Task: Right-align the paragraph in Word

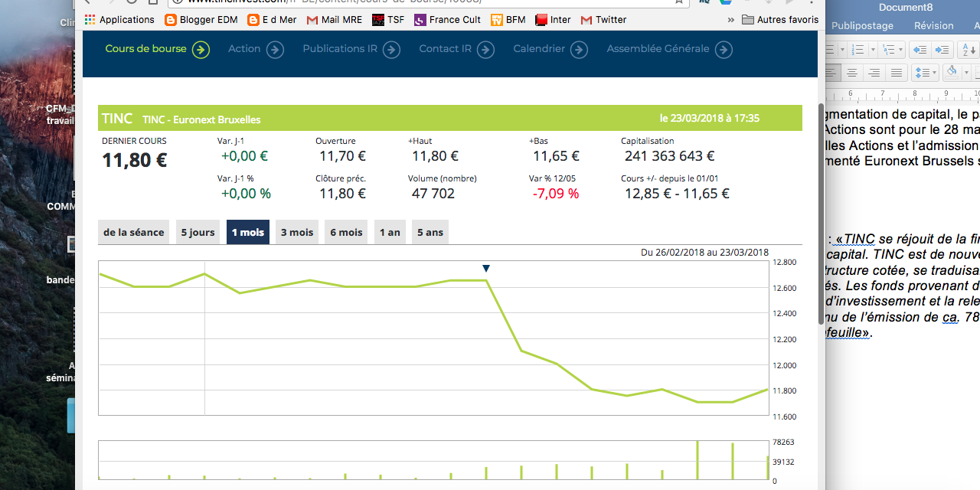Action: click(874, 73)
